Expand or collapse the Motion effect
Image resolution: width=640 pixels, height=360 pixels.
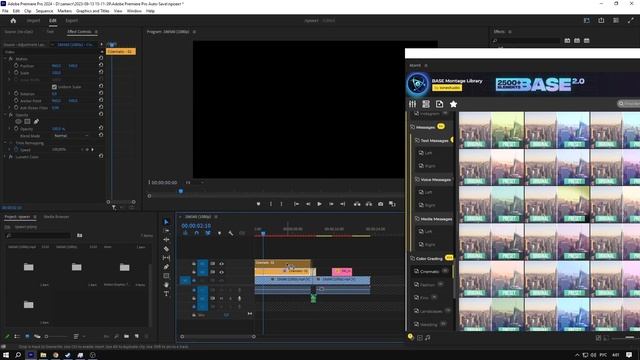tap(5, 59)
